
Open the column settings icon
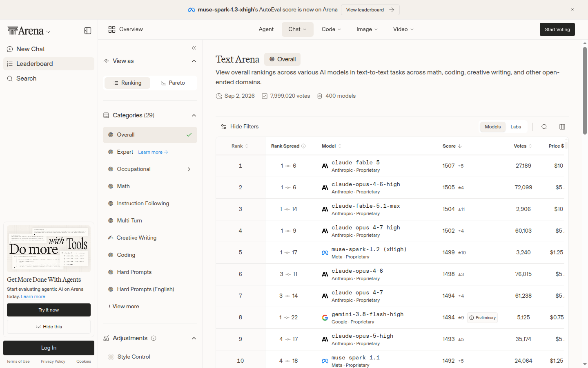pyautogui.click(x=562, y=127)
